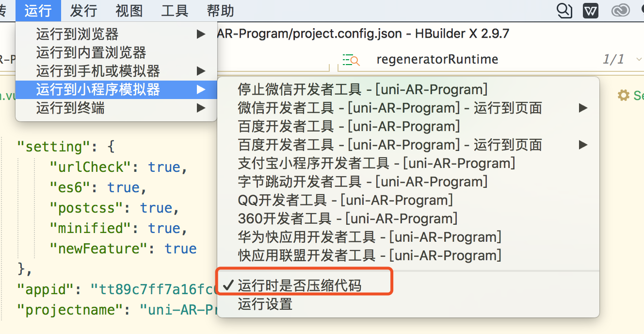Viewport: 644px width, 334px height.
Task: Open the 视图 menu
Action: [x=129, y=10]
